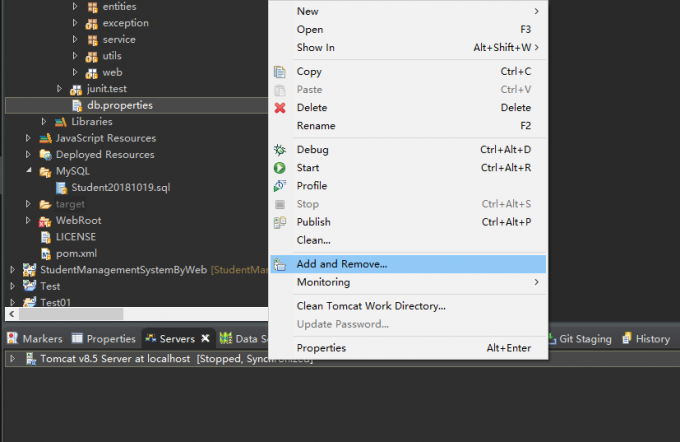Expand the Tomcat v8.5 Server entry
Viewport: 680px width, 442px height.
pyautogui.click(x=12, y=358)
